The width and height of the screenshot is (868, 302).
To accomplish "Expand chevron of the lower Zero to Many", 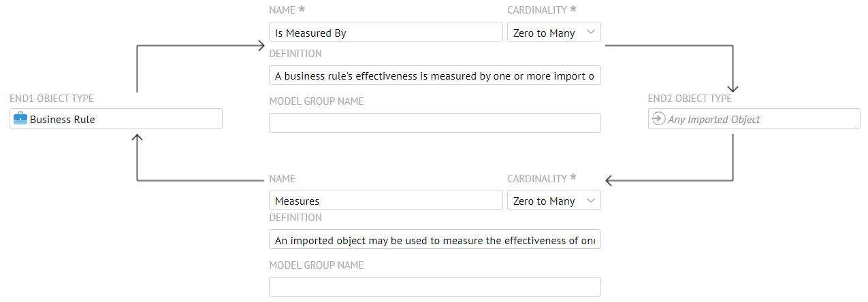I will click(x=590, y=201).
